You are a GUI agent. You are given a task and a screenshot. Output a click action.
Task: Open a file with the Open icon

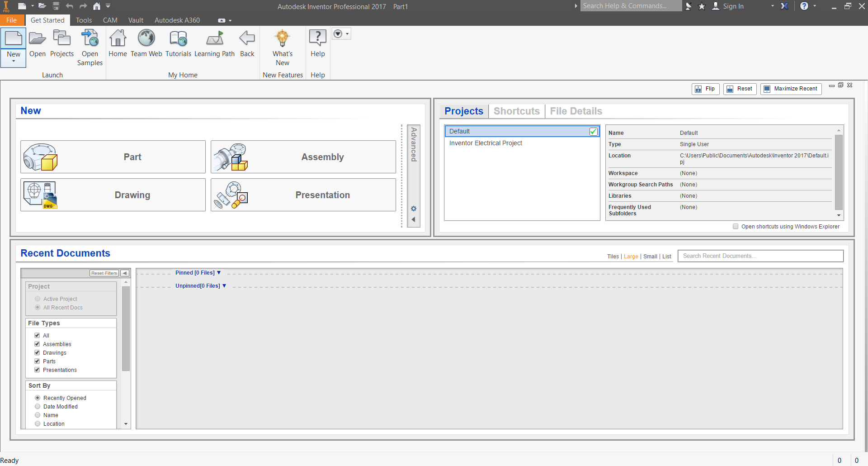38,43
